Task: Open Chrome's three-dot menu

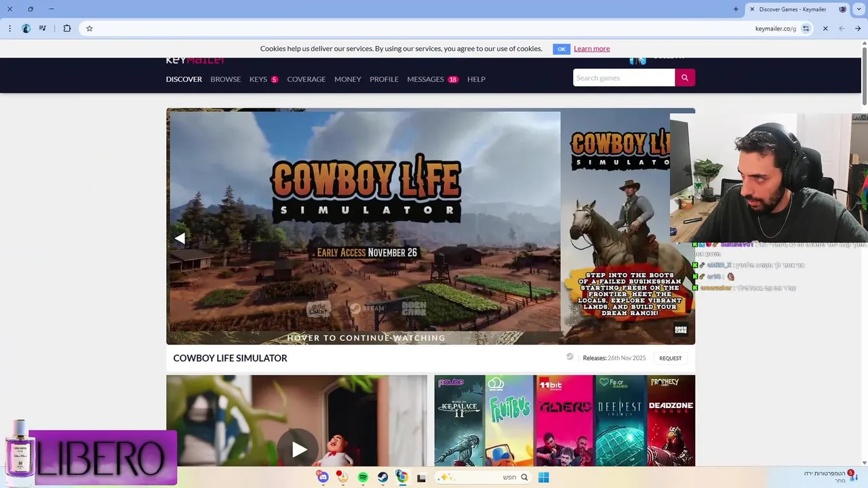Action: pos(9,28)
